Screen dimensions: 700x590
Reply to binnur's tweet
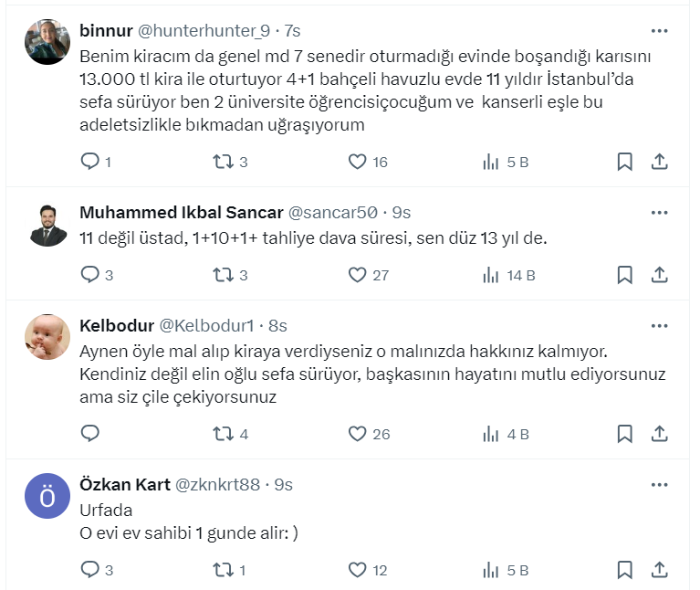click(x=90, y=162)
